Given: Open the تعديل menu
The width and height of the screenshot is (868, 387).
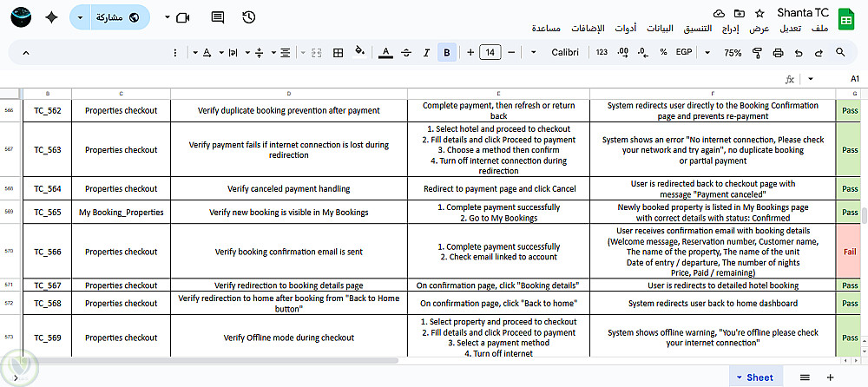Looking at the screenshot, I should 792,29.
